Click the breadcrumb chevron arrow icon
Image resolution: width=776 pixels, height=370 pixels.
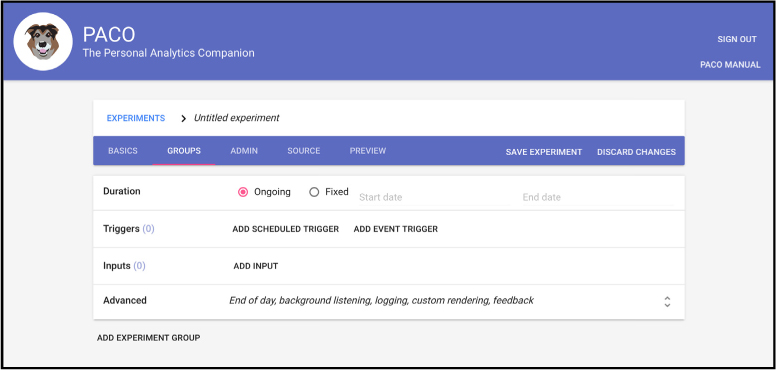(x=184, y=119)
